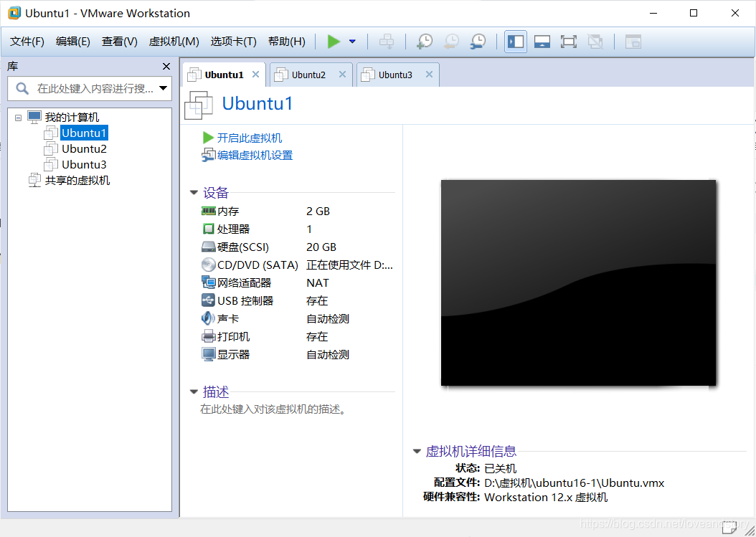This screenshot has height=537, width=756.
Task: Close the Ubuntu1 tab
Action: [x=255, y=75]
